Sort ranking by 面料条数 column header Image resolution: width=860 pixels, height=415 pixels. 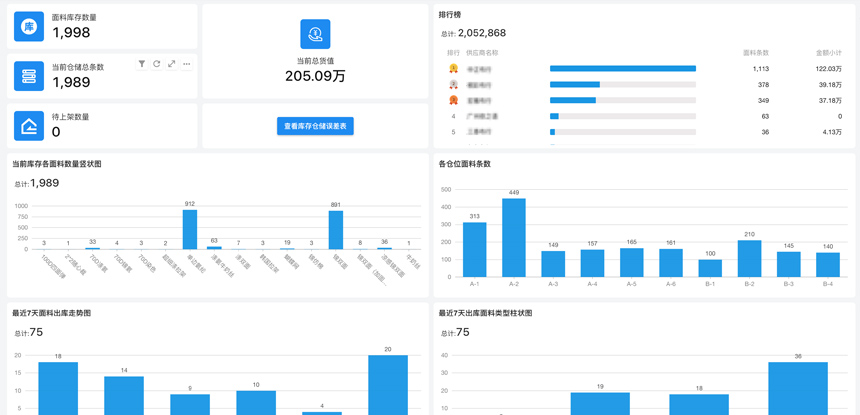756,53
